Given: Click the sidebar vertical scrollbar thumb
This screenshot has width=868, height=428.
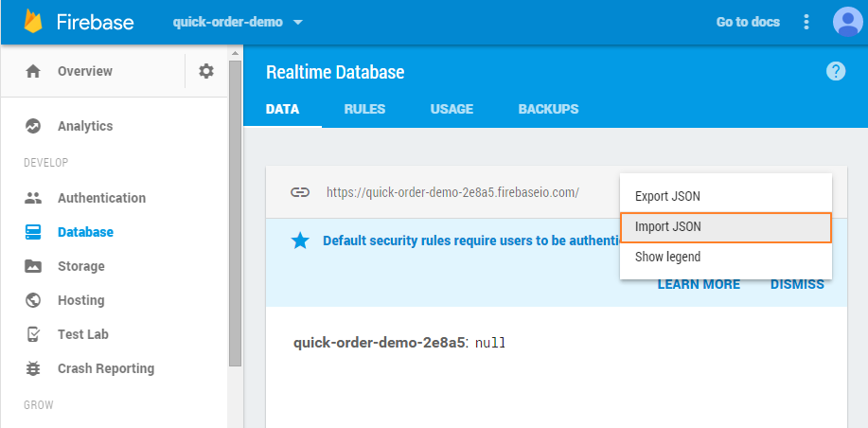Looking at the screenshot, I should point(235,213).
